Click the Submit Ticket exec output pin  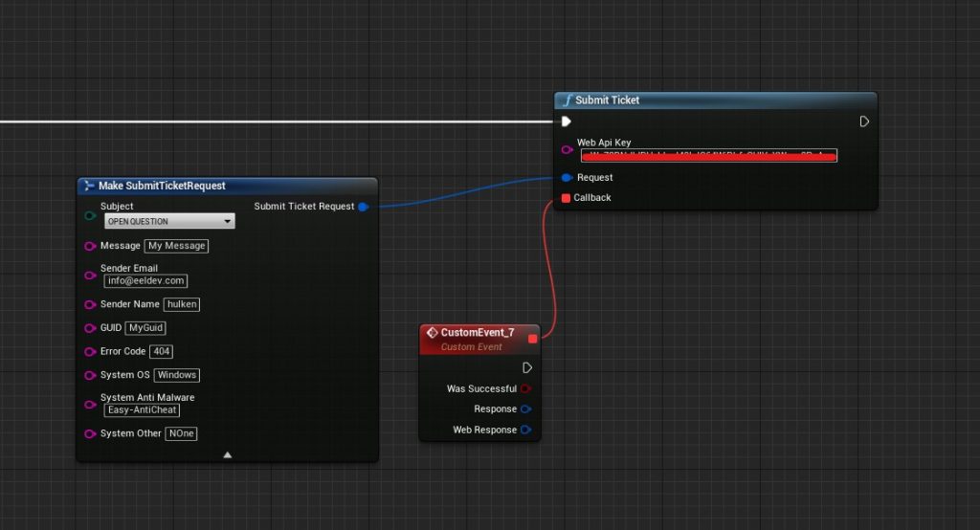[x=864, y=121]
